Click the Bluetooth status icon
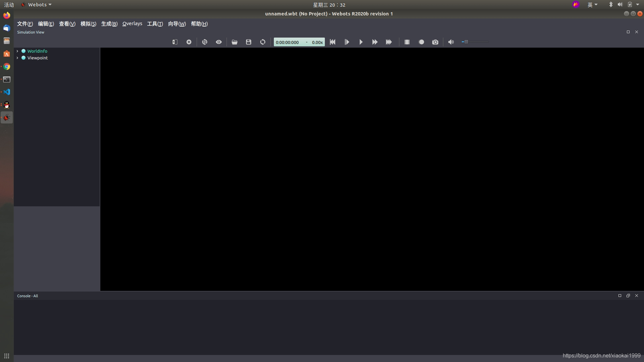Screen dimensions: 644x362 pyautogui.click(x=611, y=4)
